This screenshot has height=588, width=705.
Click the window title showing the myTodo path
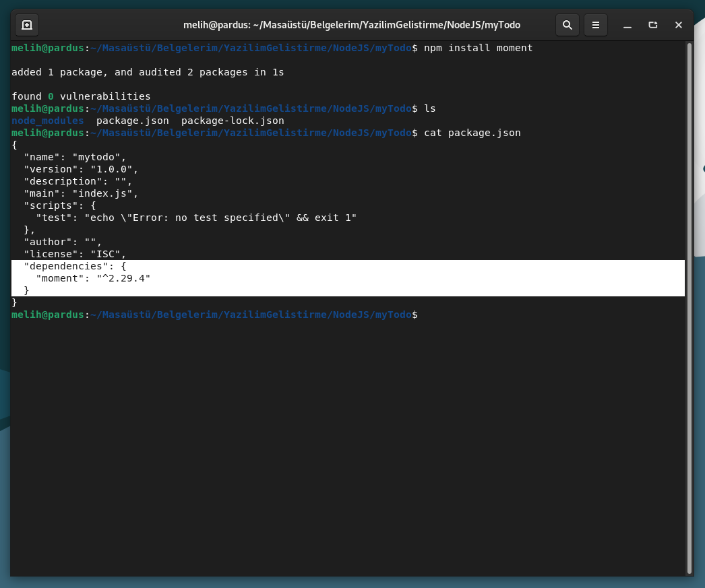352,25
